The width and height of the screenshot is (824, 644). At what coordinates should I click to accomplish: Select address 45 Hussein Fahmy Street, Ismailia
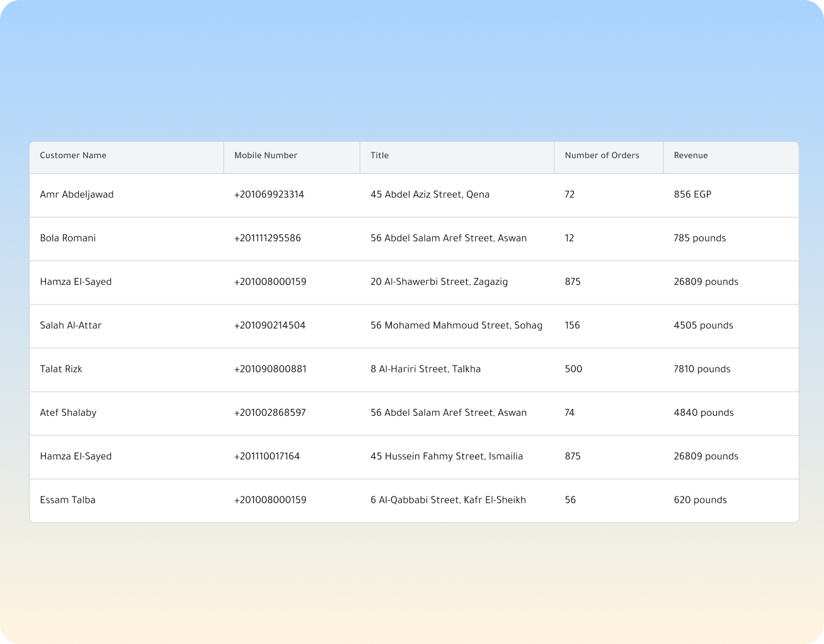point(447,456)
